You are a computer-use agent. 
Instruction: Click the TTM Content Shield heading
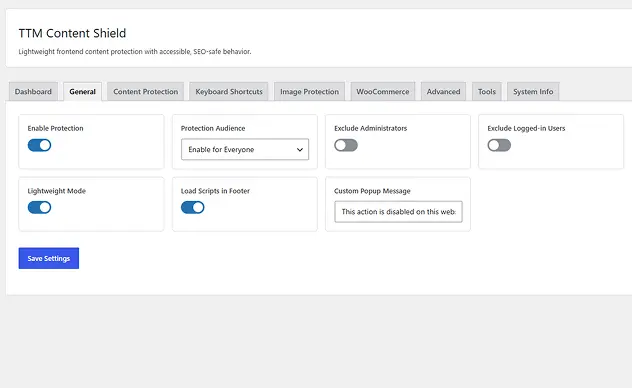click(x=72, y=33)
